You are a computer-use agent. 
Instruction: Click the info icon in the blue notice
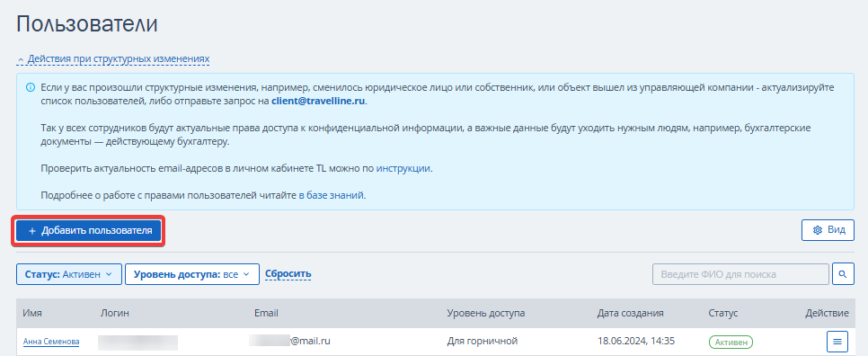pos(30,87)
